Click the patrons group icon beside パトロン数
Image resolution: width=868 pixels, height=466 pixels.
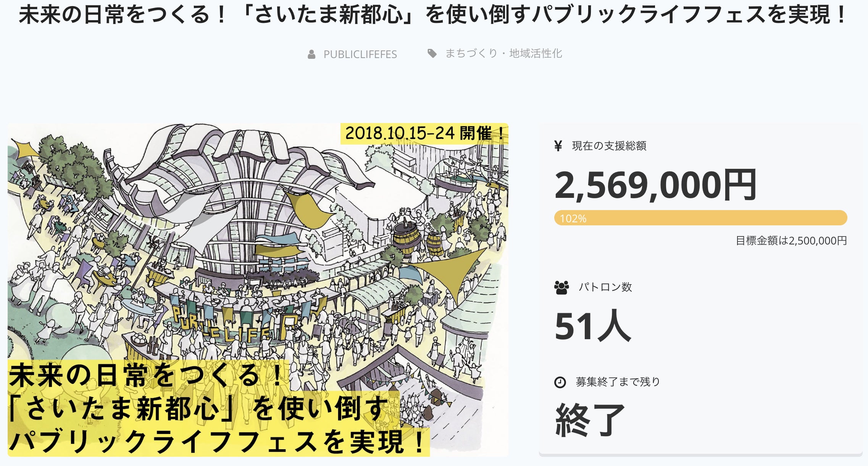[561, 288]
